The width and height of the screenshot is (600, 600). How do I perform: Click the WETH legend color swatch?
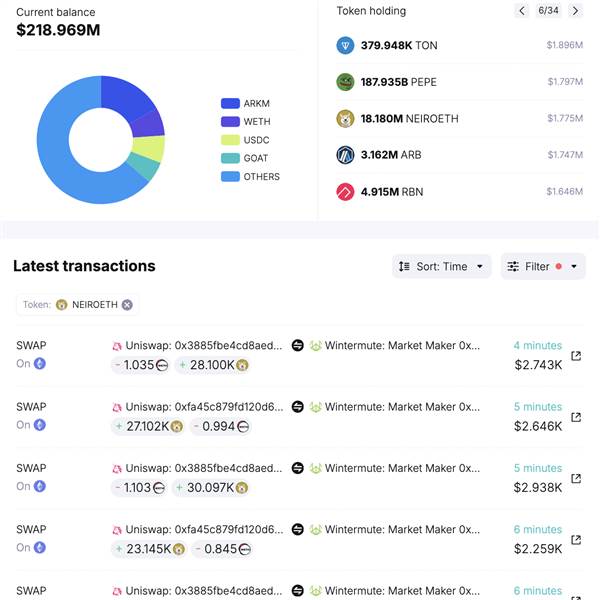coord(230,122)
